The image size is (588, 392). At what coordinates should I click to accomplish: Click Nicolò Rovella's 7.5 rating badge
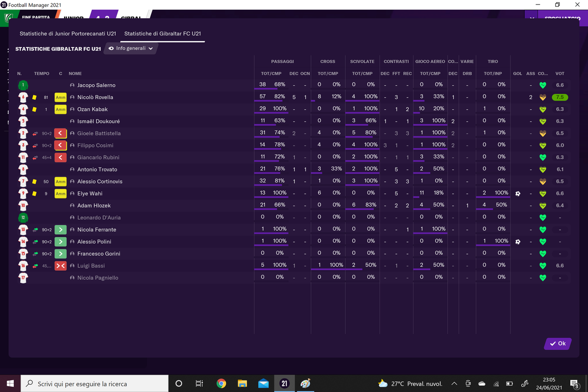coord(560,97)
